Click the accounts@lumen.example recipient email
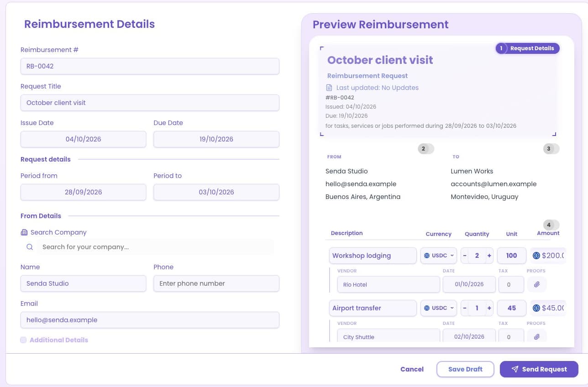The width and height of the screenshot is (588, 387). (x=493, y=184)
